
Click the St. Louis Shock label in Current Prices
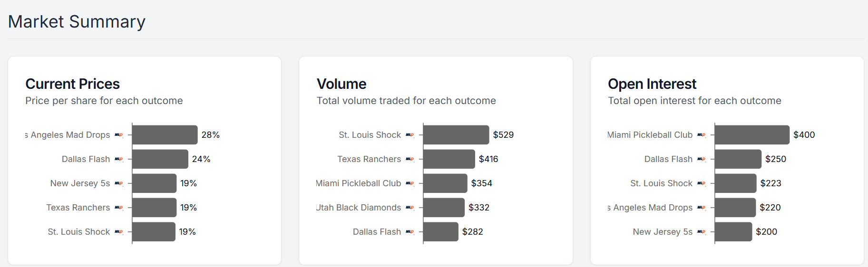pyautogui.click(x=79, y=232)
